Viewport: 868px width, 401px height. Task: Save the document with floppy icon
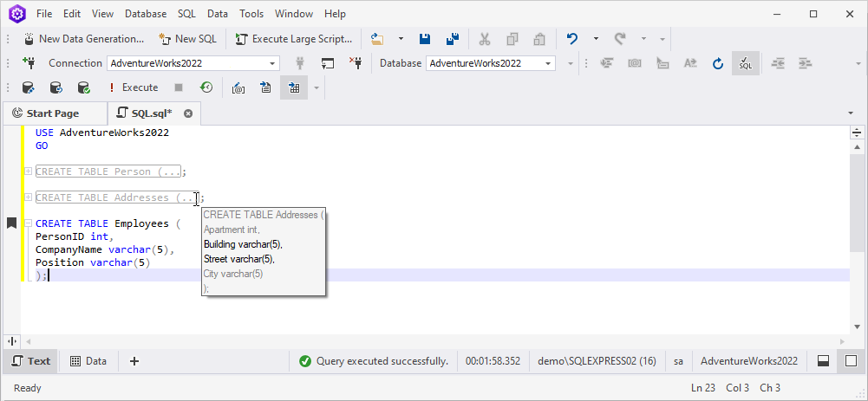tap(425, 39)
